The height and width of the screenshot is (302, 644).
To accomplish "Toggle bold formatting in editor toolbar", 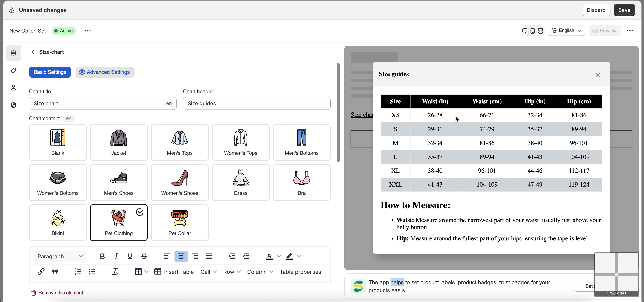I will [102, 256].
